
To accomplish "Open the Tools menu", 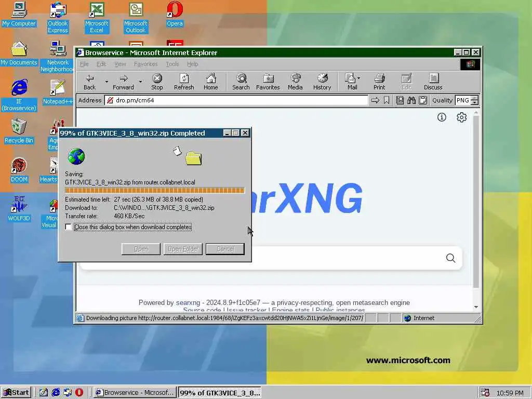I will pos(172,64).
